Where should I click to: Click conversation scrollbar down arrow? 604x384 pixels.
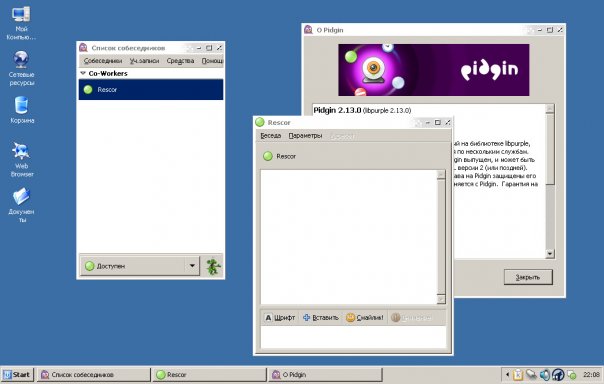click(x=441, y=299)
